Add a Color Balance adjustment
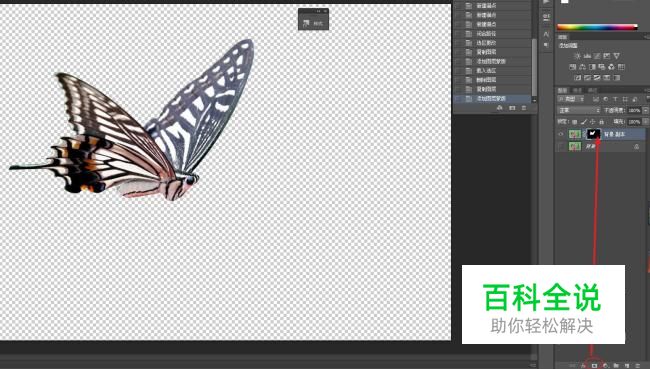Screen dimensions: 650x369 pos(582,67)
